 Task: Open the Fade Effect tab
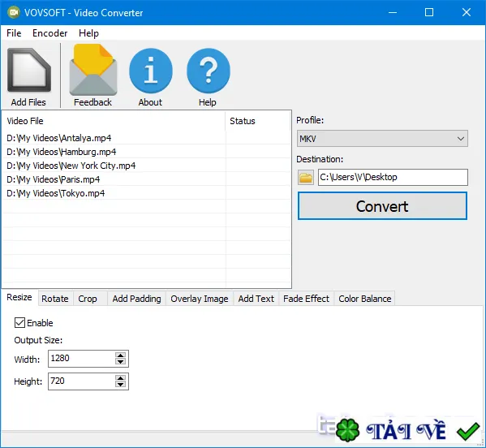[306, 299]
